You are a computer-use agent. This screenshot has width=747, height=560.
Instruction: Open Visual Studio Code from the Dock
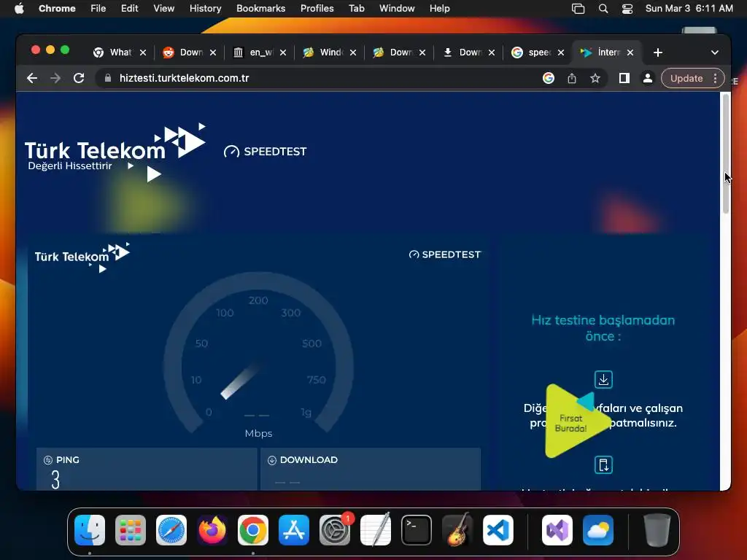[x=498, y=530]
